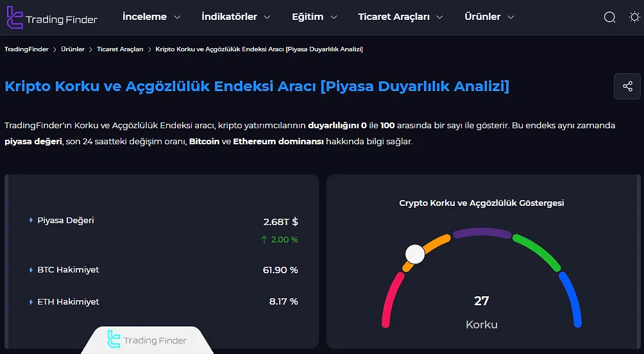Expand the Ticaret Araçları menu chevron
This screenshot has width=644, height=354.
pyautogui.click(x=439, y=17)
